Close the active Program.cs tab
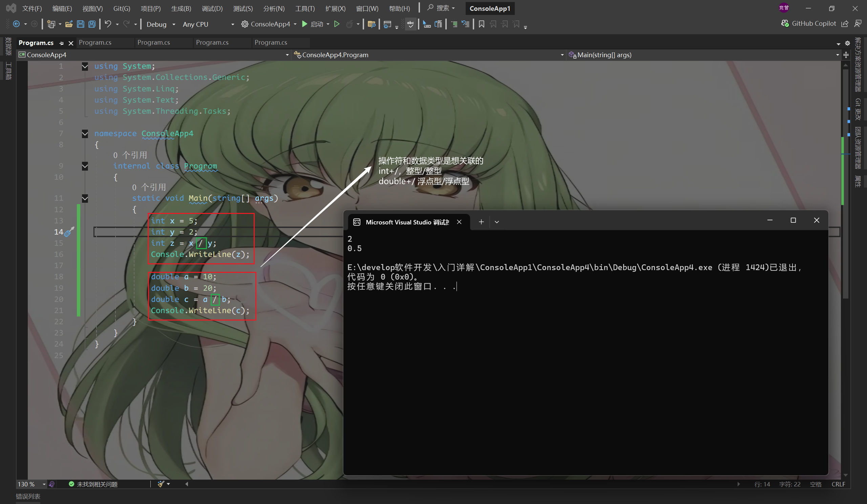This screenshot has height=504, width=867. (x=71, y=43)
